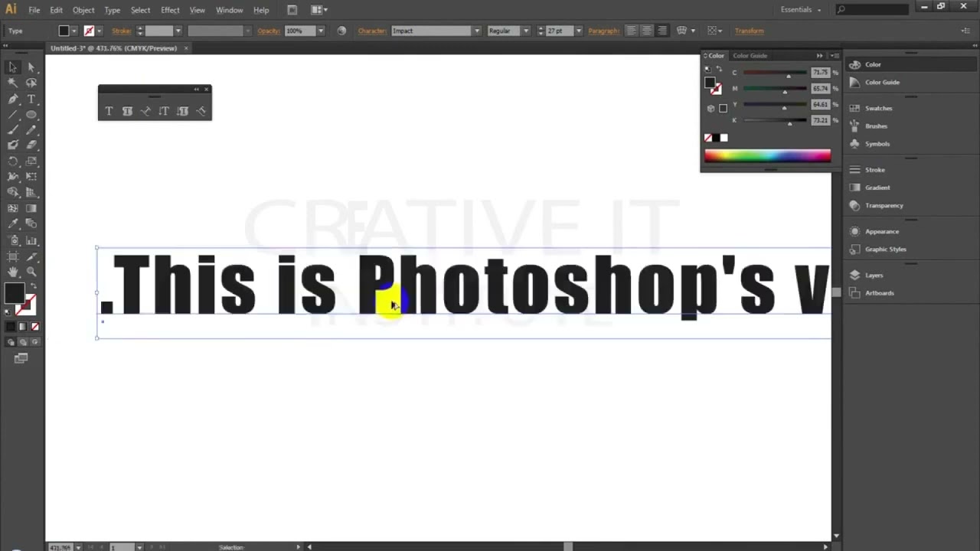Viewport: 980px width, 551px height.
Task: Select the Type tool in toolbox
Action: pos(31,99)
